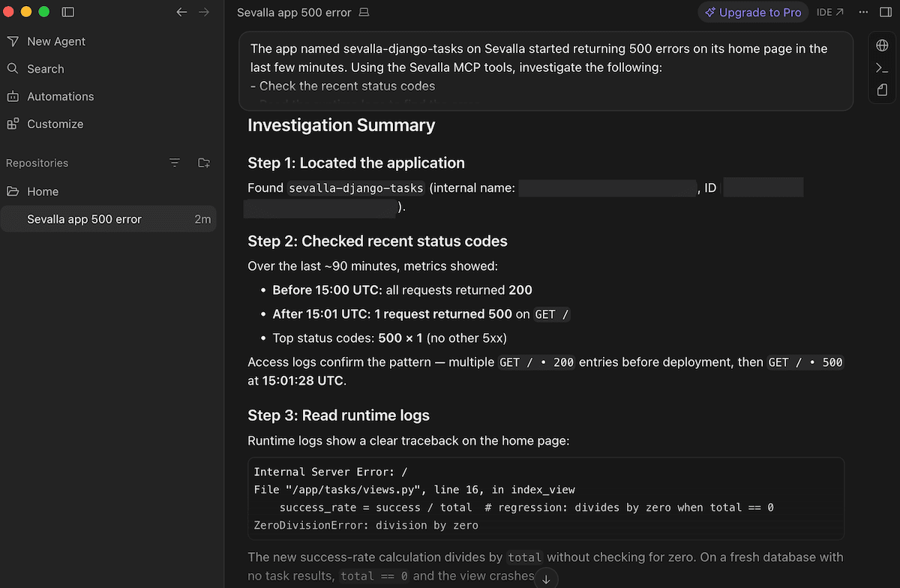Click Step 1: Located the application heading
Image resolution: width=900 pixels, height=588 pixels.
point(356,163)
